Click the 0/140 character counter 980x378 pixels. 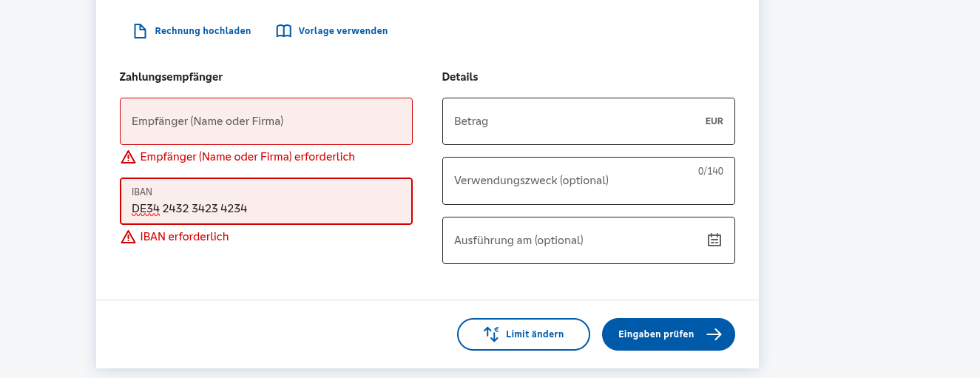pos(710,171)
